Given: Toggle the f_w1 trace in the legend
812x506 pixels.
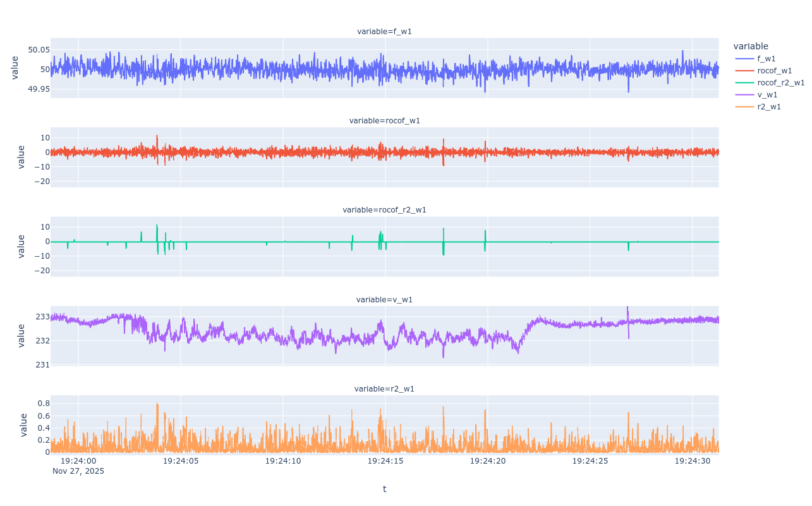Looking at the screenshot, I should tap(767, 58).
